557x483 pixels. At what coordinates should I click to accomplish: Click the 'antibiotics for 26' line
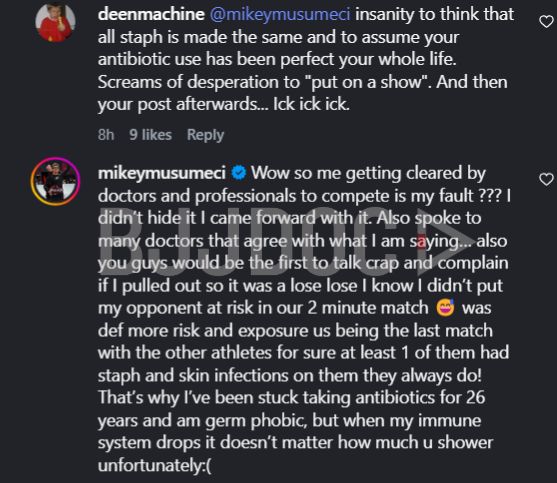(420, 397)
